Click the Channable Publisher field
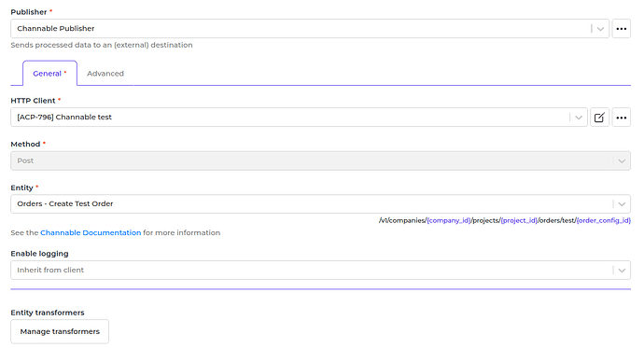This screenshot has width=644, height=348. (x=310, y=29)
